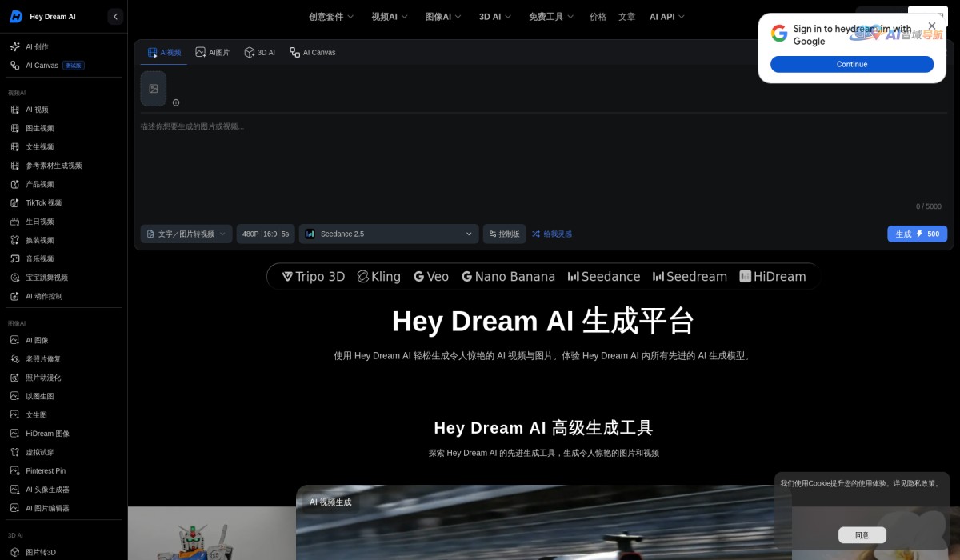
Task: Open 宝宝跳舞视频 in the sidebar
Action: (64, 278)
